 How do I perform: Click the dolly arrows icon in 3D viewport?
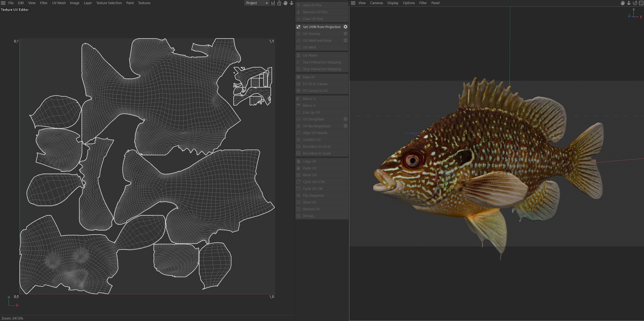pos(629,3)
